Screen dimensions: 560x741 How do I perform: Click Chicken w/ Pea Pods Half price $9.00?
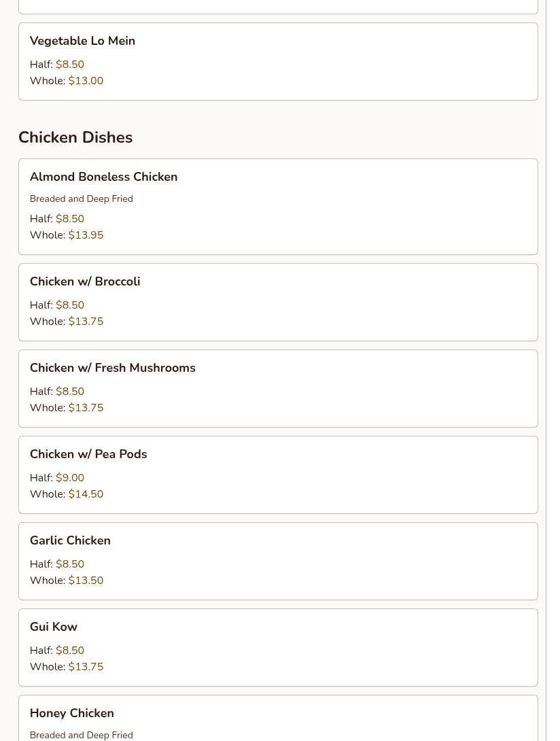pos(70,478)
